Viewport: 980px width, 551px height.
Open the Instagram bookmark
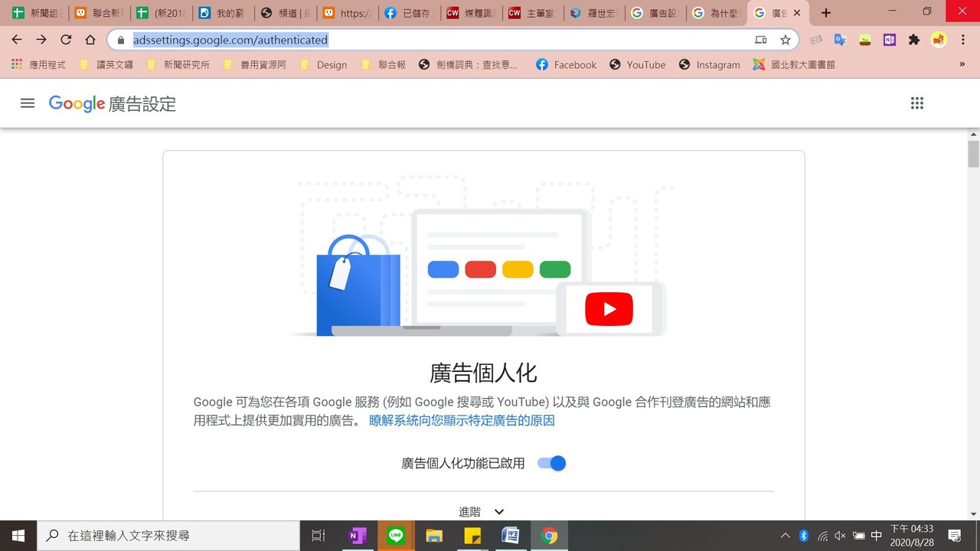coord(710,64)
